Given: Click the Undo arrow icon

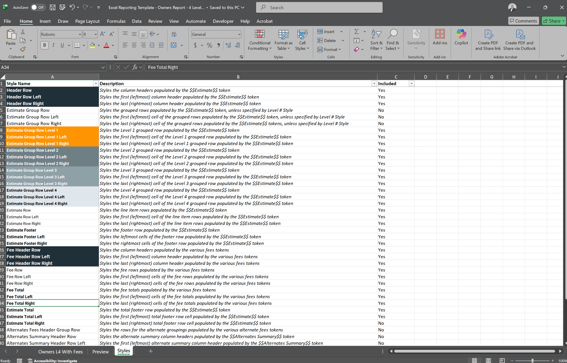Looking at the screenshot, I should 72,7.
